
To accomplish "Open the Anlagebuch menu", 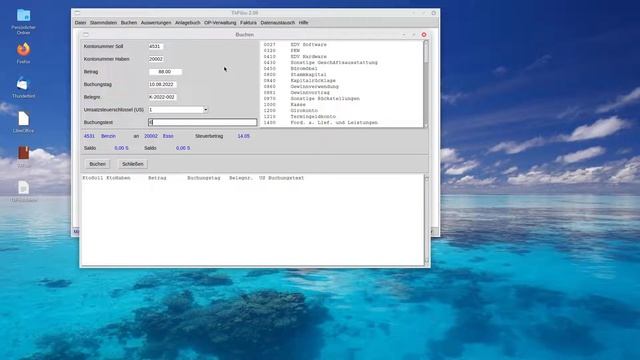I will click(x=187, y=23).
